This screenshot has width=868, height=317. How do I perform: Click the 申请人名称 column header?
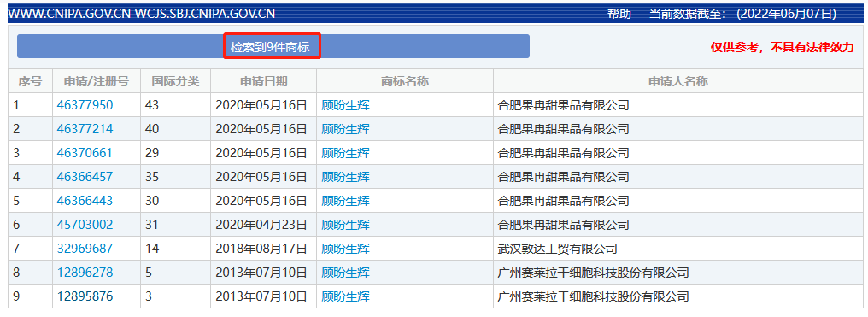[678, 81]
